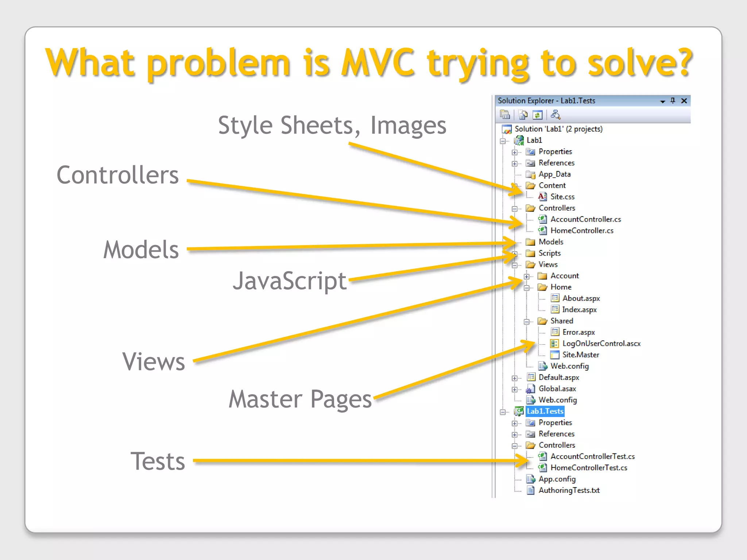Screen dimensions: 747x560
Task: Select the highlighted Lab1.Tests project
Action: pyautogui.click(x=545, y=411)
